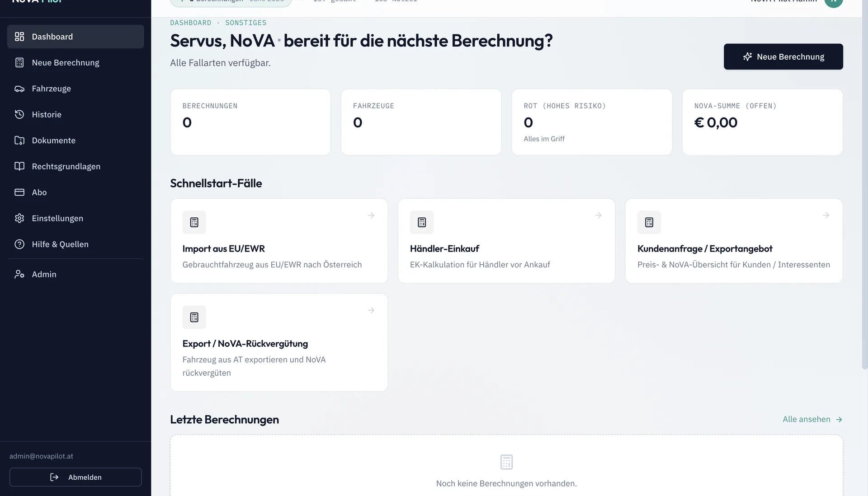The image size is (868, 496).
Task: Click the car icon for Fahrzeuge
Action: tap(19, 89)
